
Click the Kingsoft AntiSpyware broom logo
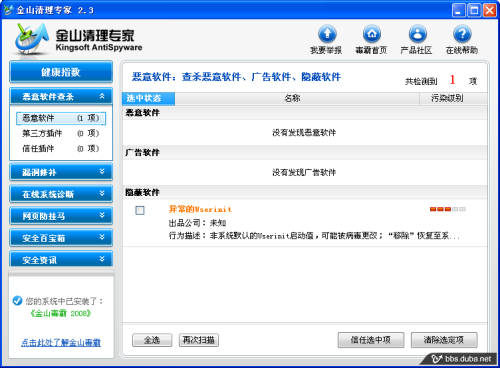(31, 39)
